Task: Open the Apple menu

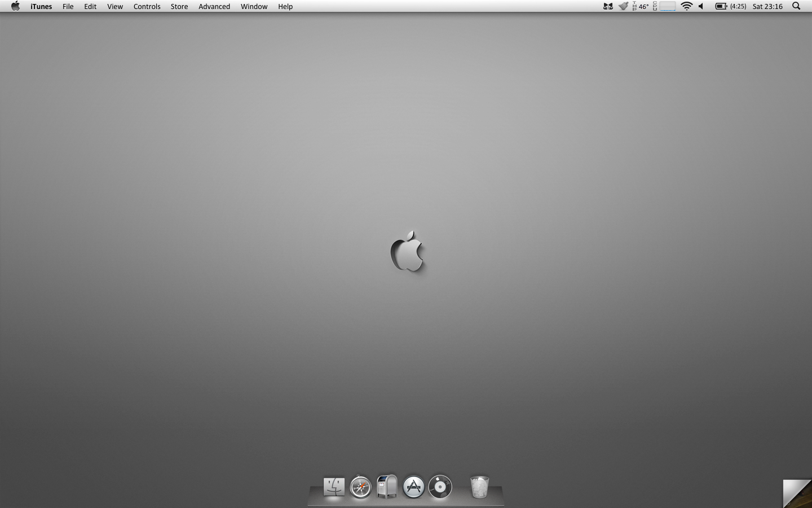Action: [15, 6]
